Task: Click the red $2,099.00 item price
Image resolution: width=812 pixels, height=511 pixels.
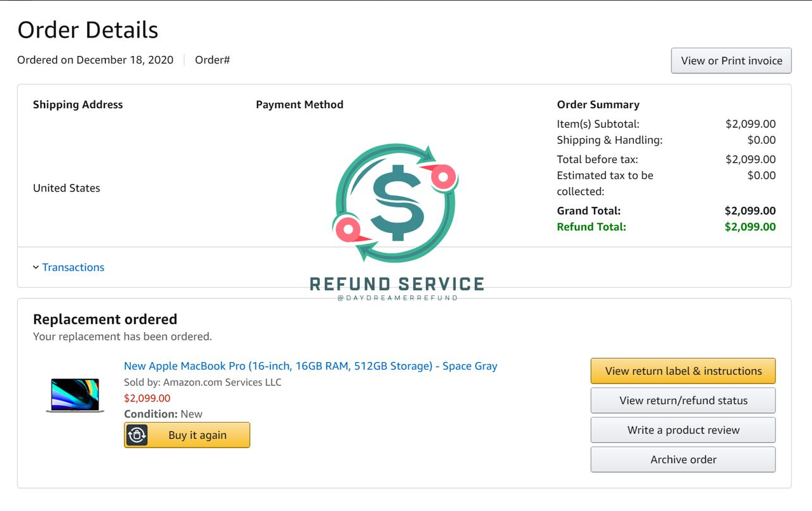Action: pos(147,398)
